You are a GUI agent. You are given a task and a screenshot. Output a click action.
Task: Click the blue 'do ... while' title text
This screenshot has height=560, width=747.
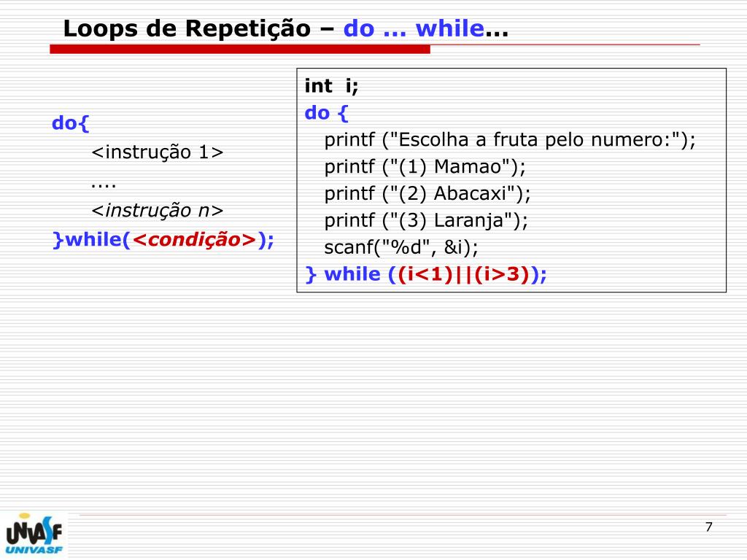414,28
